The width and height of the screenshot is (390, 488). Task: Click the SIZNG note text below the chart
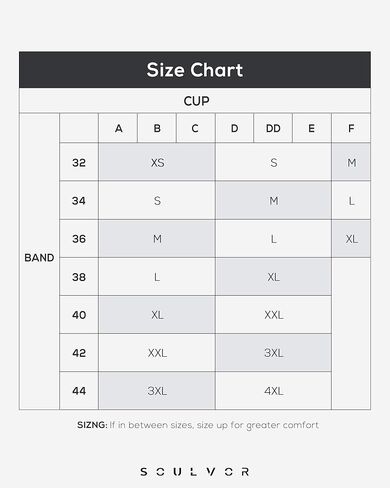pos(198,425)
